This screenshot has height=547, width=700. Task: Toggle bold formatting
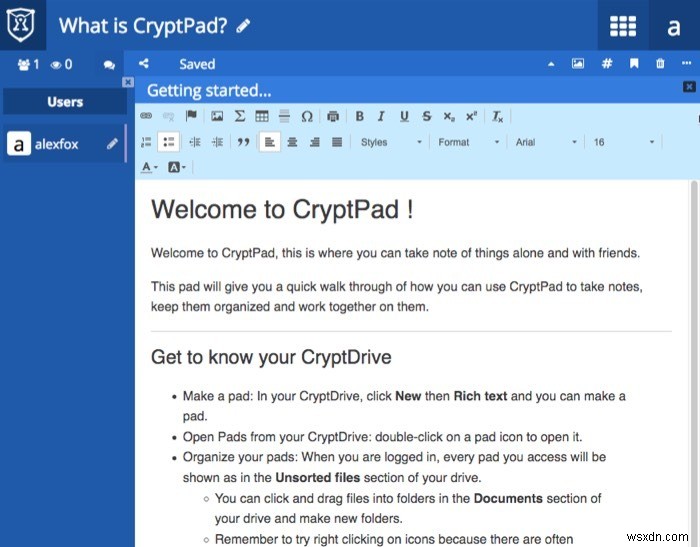click(359, 116)
